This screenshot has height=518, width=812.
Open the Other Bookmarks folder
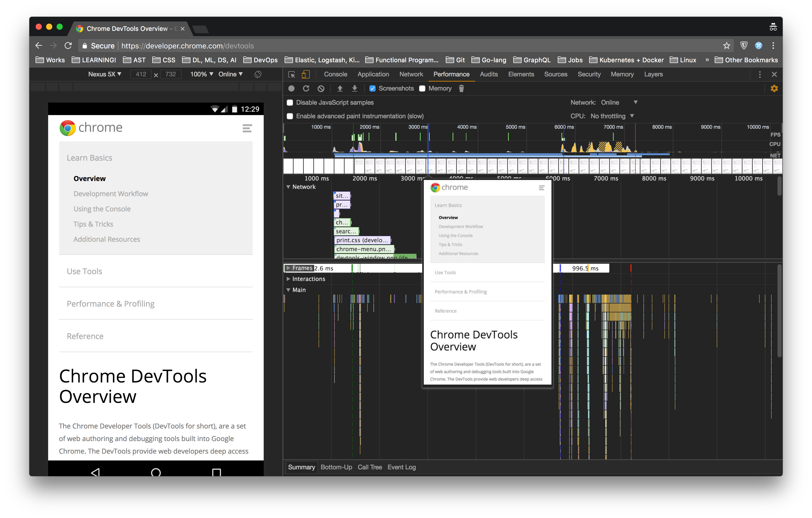(746, 60)
